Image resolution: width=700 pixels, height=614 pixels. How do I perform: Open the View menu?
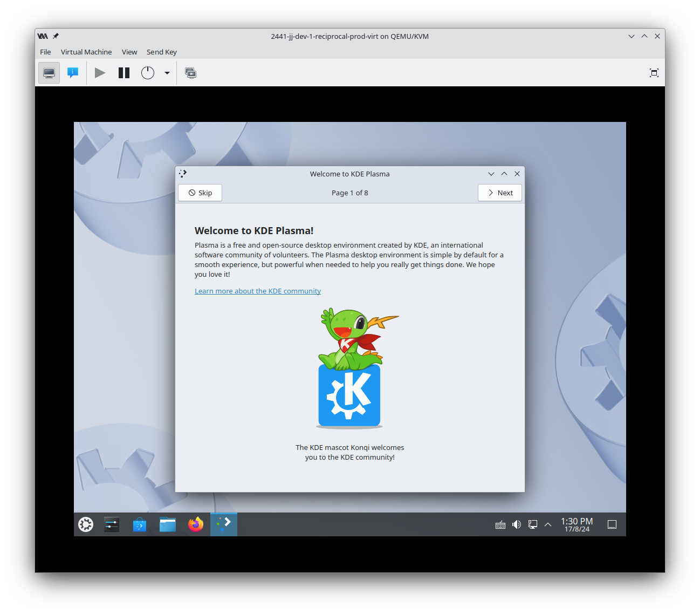(129, 52)
